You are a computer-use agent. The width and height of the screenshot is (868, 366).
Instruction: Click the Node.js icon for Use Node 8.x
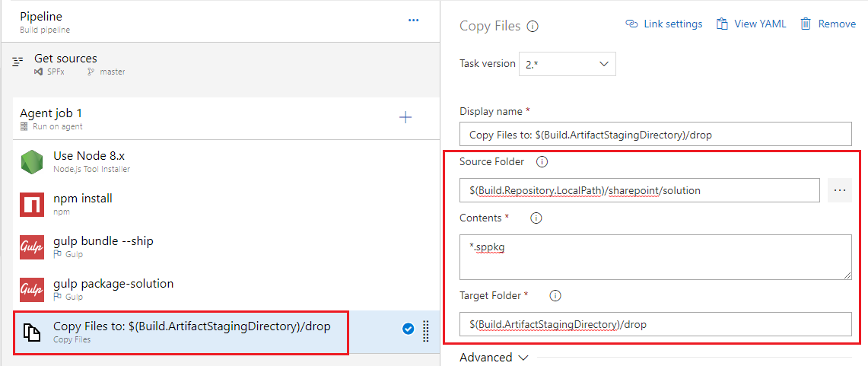32,162
